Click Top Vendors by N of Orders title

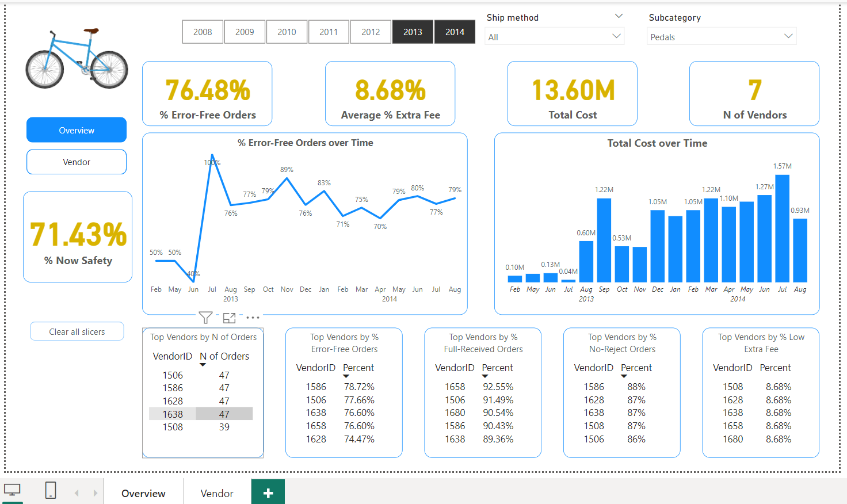pos(204,337)
